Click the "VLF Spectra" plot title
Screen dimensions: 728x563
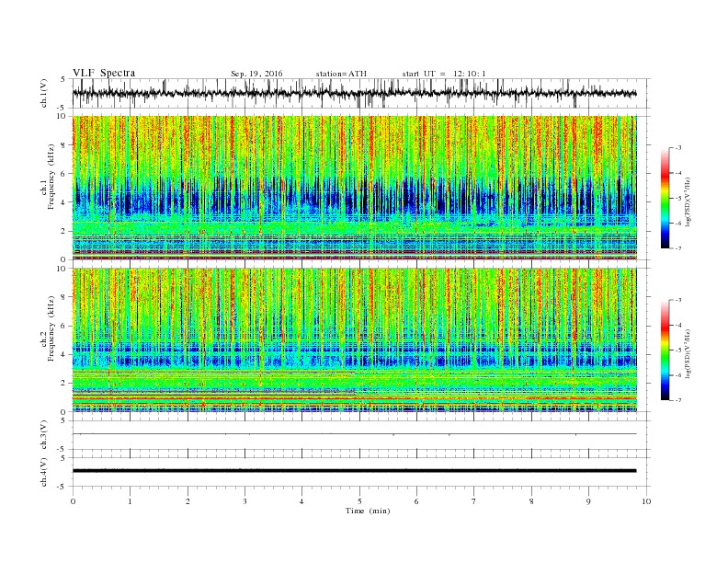click(104, 73)
